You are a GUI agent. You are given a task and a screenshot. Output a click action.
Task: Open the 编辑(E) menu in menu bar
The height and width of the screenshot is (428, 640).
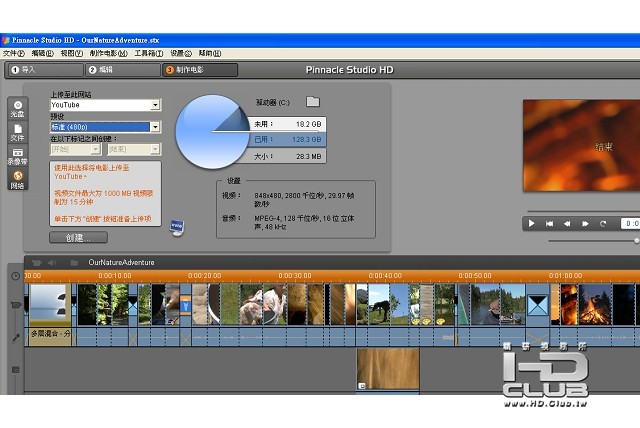pyautogui.click(x=42, y=53)
